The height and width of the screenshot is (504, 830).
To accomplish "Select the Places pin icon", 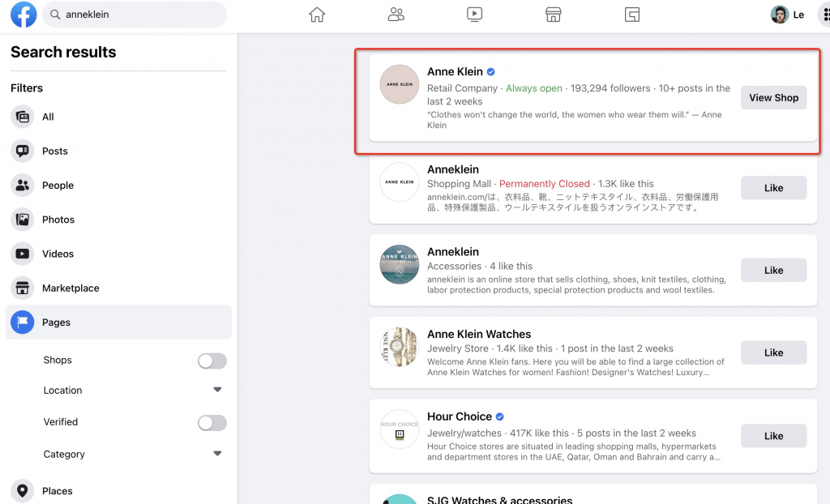I will pos(22,491).
